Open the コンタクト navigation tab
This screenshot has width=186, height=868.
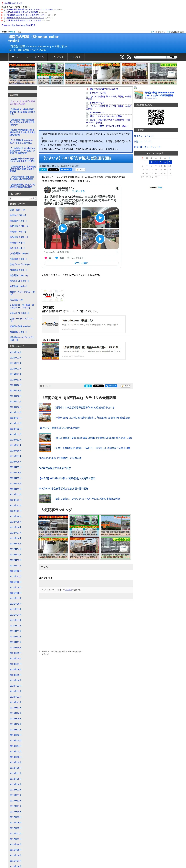coord(57,57)
